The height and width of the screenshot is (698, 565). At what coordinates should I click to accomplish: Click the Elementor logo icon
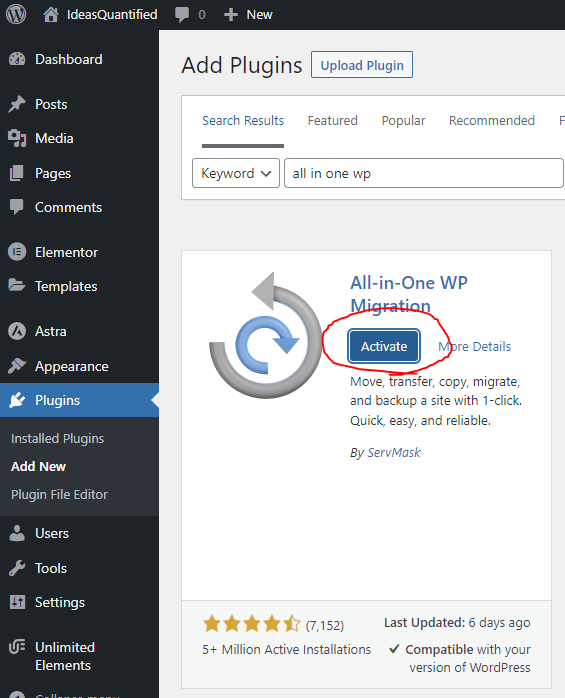point(17,252)
